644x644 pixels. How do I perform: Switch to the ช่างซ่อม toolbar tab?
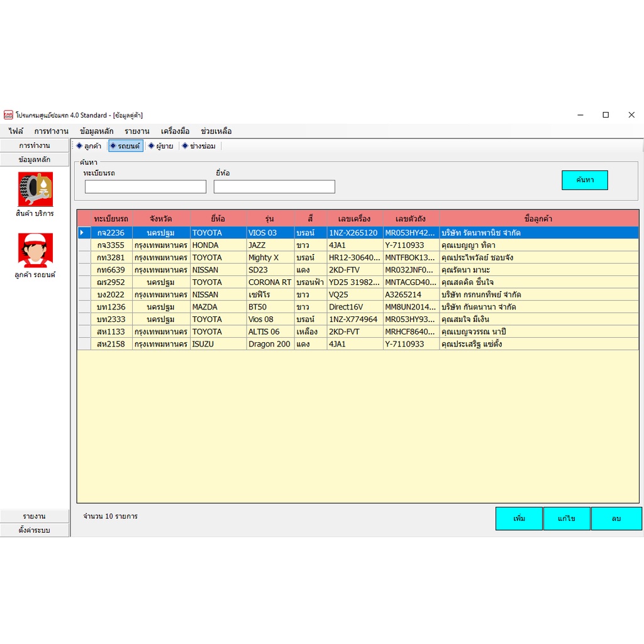click(199, 146)
